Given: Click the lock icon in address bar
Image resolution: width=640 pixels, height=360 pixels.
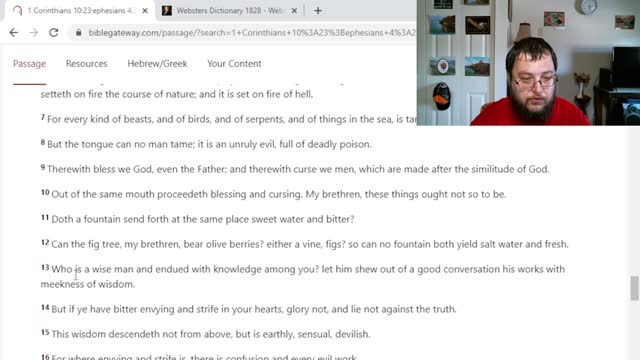Looking at the screenshot, I should [x=79, y=33].
